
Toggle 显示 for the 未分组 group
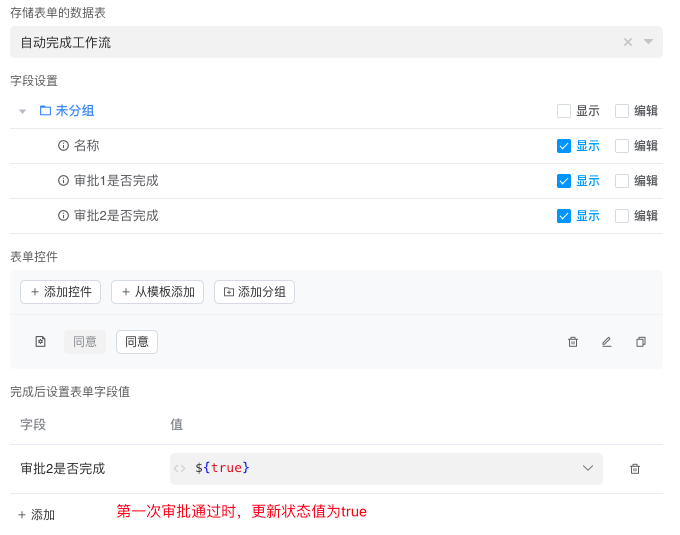tap(564, 111)
